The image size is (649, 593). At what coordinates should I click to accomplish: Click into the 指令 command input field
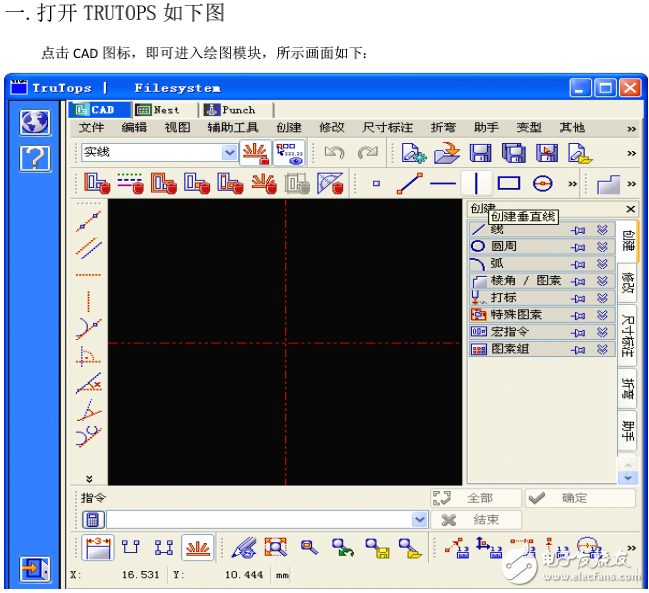(x=259, y=520)
